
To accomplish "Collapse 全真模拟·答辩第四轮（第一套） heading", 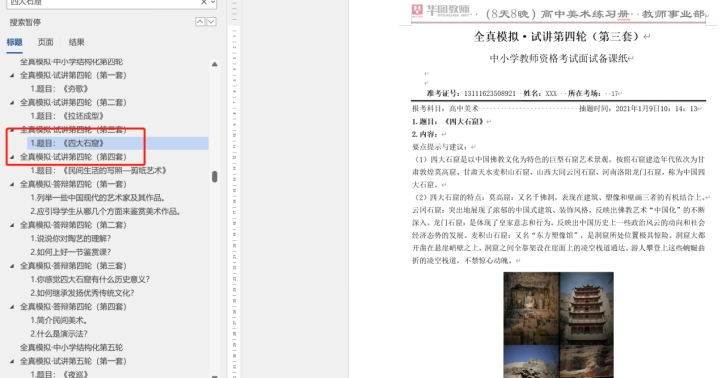I will click(x=12, y=184).
